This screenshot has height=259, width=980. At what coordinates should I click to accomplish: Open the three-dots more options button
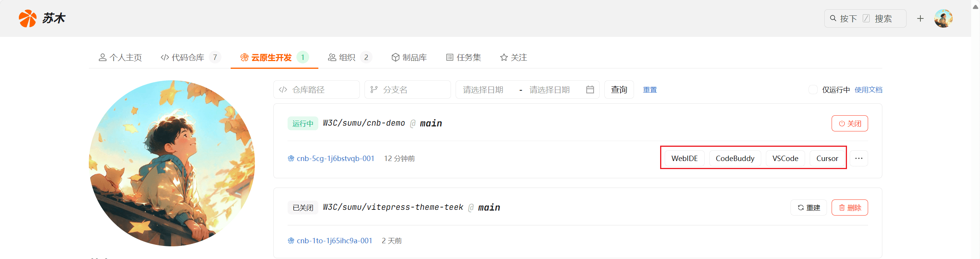click(859, 158)
